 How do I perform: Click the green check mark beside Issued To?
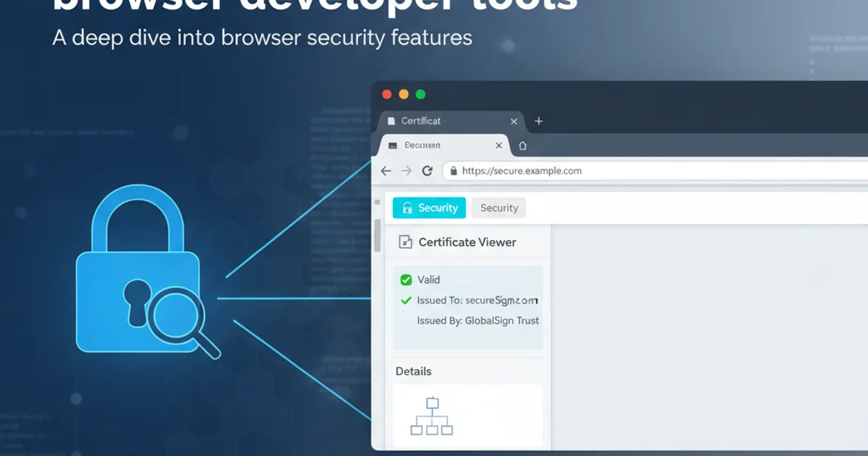[x=406, y=300]
